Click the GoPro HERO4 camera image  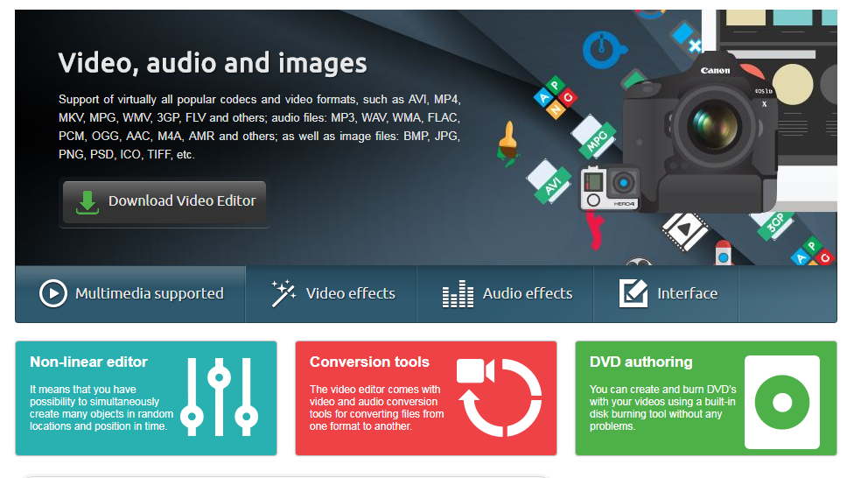click(x=610, y=187)
